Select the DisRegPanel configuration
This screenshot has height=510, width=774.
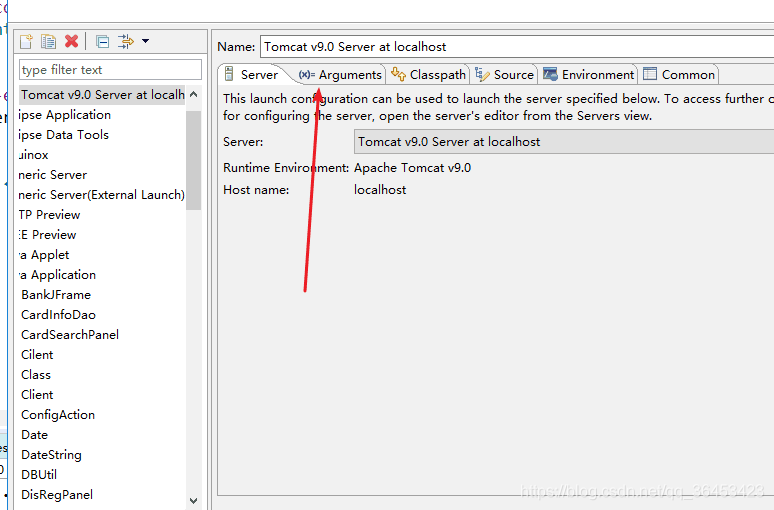(x=57, y=495)
